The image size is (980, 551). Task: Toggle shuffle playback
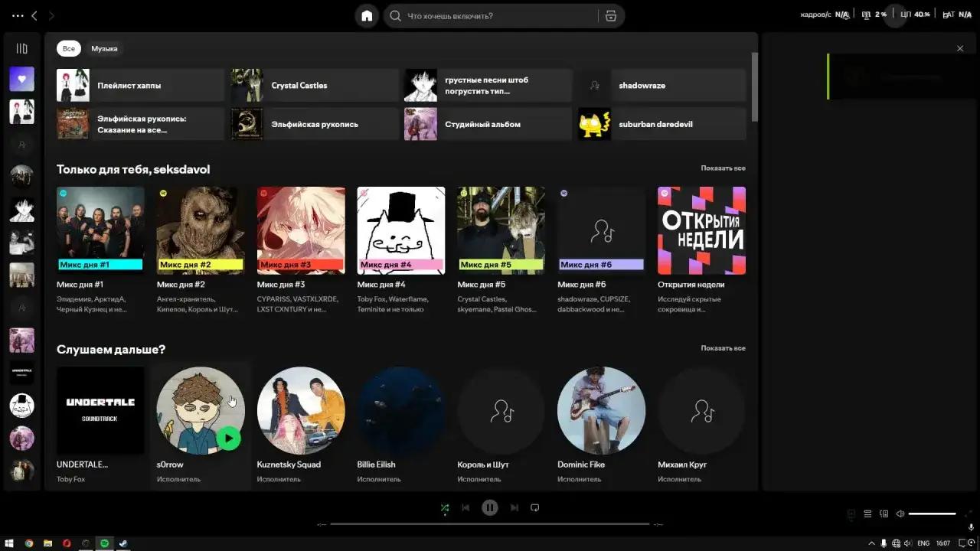tap(445, 507)
